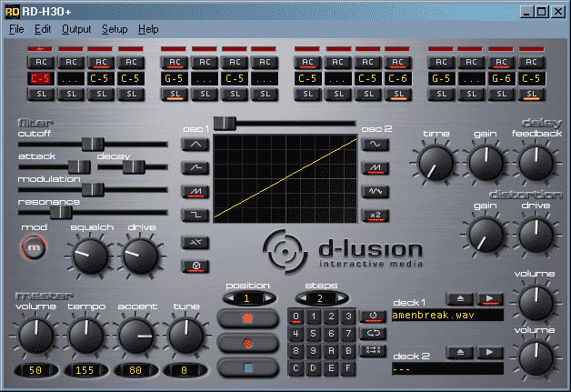Image resolution: width=571 pixels, height=392 pixels.
Task: Open the File menu
Action: (x=16, y=29)
